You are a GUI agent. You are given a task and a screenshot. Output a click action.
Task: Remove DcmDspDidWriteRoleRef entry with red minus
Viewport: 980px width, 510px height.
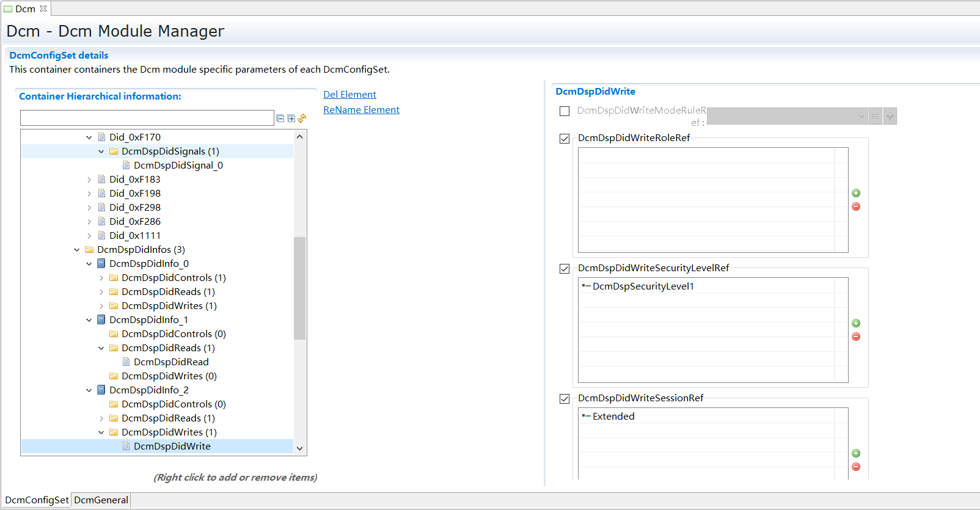coord(856,206)
